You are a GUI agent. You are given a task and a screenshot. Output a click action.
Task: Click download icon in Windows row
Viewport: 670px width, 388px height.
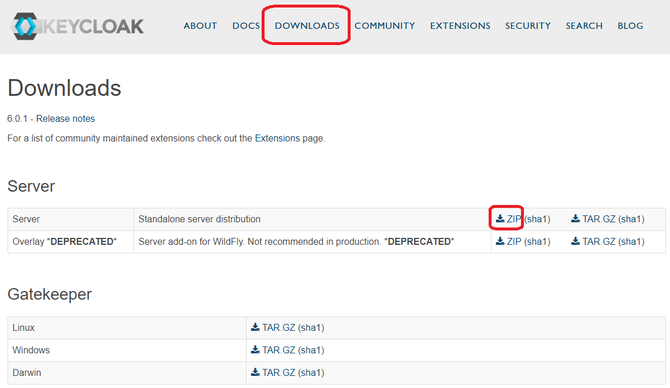point(255,350)
